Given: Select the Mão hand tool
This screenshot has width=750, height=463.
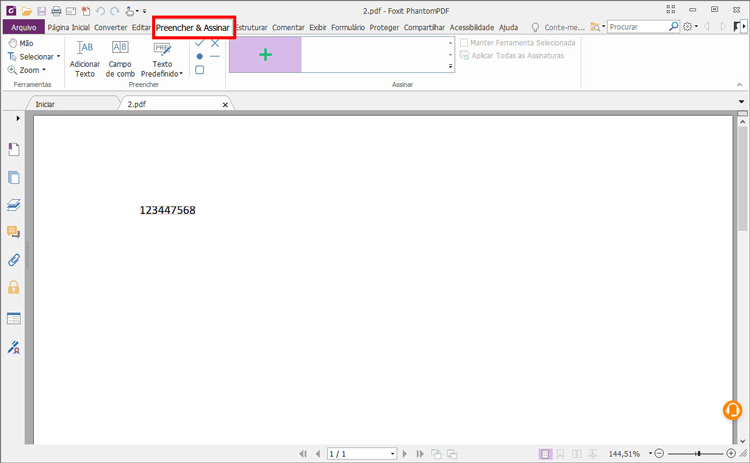Looking at the screenshot, I should click(x=21, y=43).
